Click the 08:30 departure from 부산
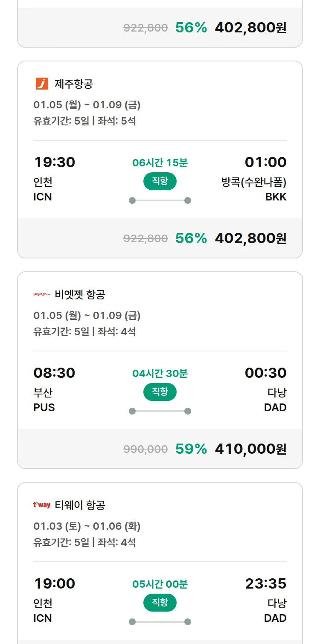 click(54, 373)
